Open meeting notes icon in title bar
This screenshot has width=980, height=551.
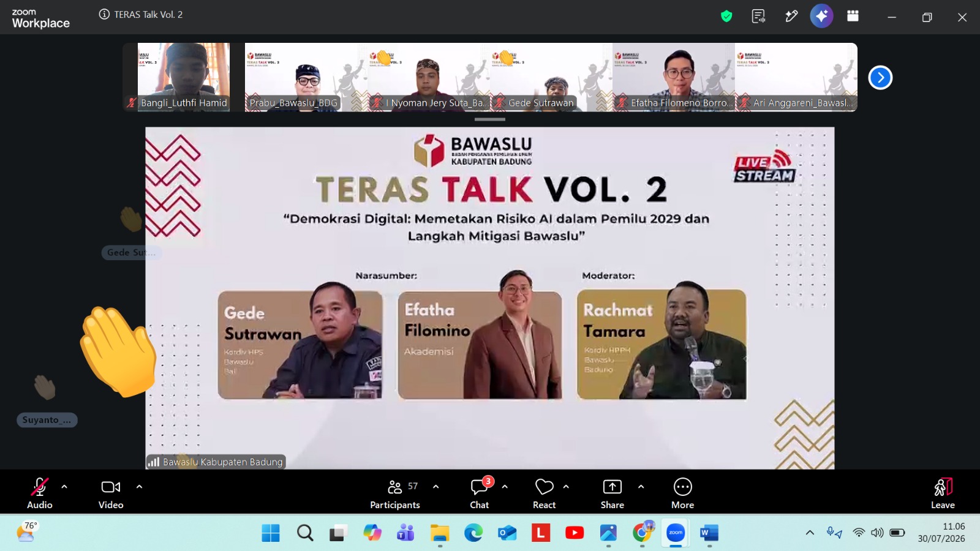click(759, 16)
